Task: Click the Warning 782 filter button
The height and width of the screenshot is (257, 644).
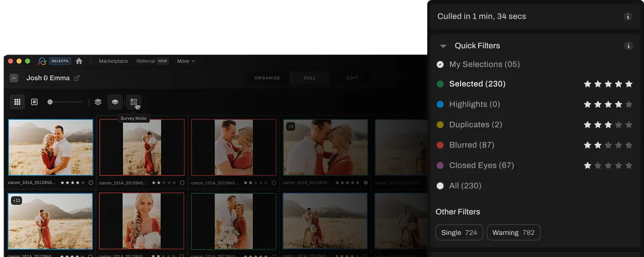Action: click(x=513, y=232)
